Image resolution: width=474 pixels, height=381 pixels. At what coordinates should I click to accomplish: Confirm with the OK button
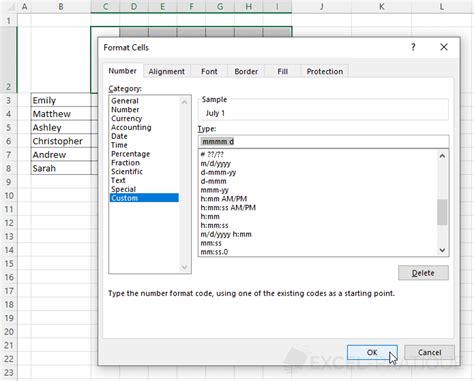click(x=372, y=352)
